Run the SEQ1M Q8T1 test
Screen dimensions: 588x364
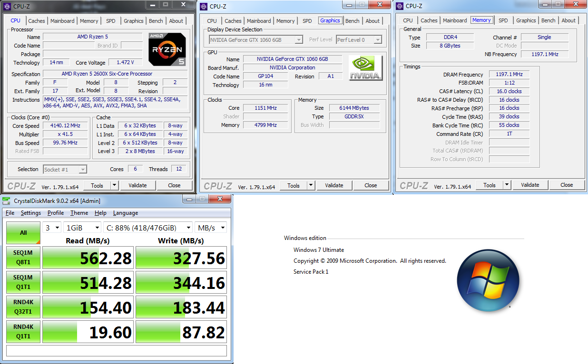23,258
